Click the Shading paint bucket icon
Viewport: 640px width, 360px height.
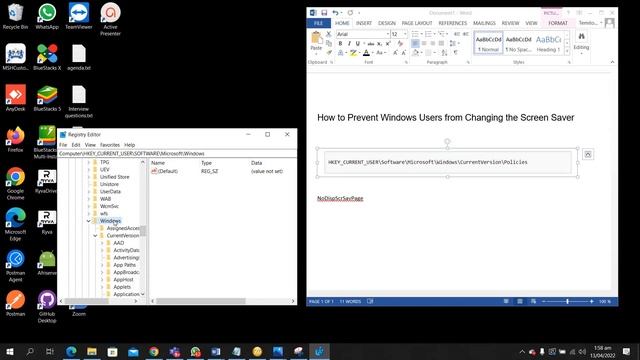pyautogui.click(x=416, y=53)
